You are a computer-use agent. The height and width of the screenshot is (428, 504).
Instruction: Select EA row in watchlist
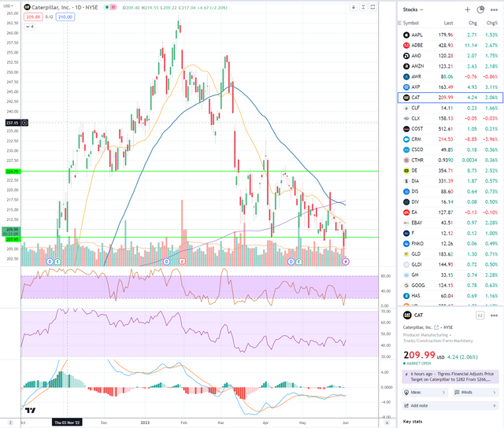[450, 212]
